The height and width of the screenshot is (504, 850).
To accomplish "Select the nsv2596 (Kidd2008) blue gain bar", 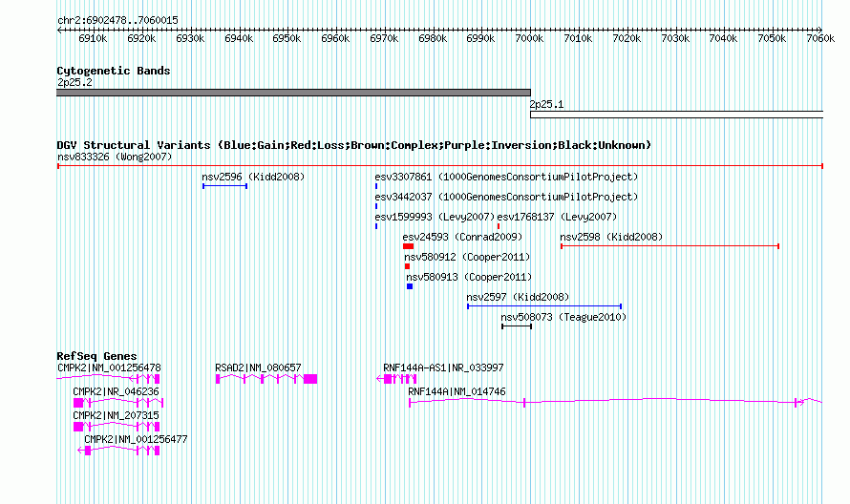I will 225,186.
